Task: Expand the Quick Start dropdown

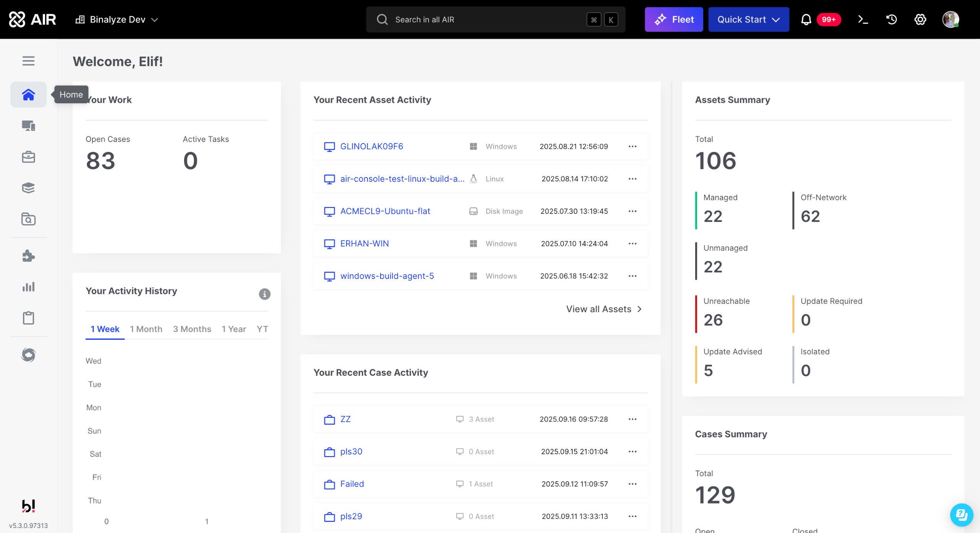Action: pos(748,20)
